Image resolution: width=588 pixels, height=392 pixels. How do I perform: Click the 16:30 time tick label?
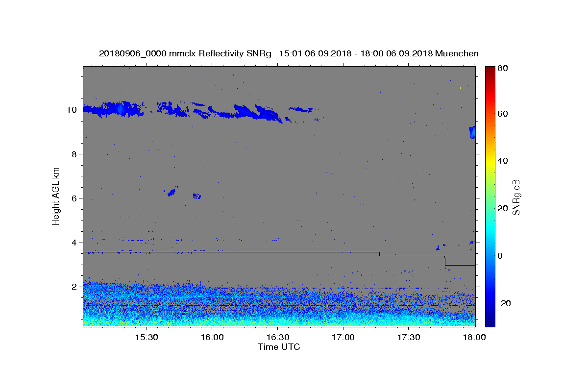coord(277,338)
